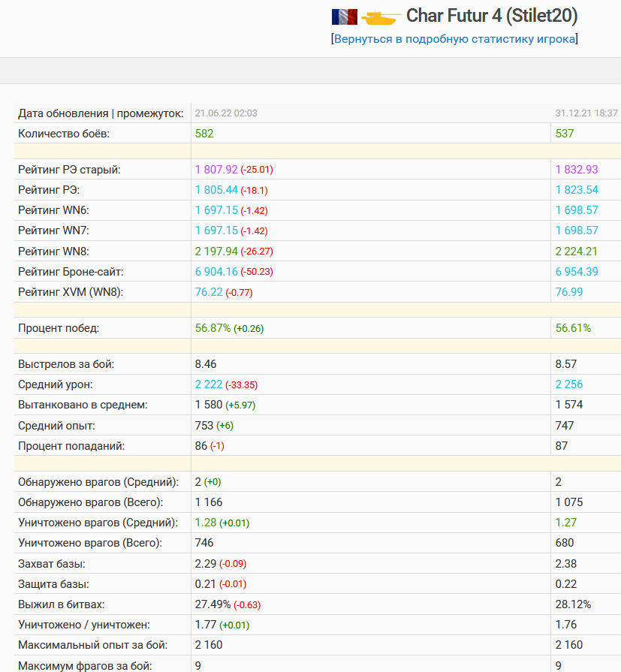Click the Вытанковано в среднем row label

(83, 405)
